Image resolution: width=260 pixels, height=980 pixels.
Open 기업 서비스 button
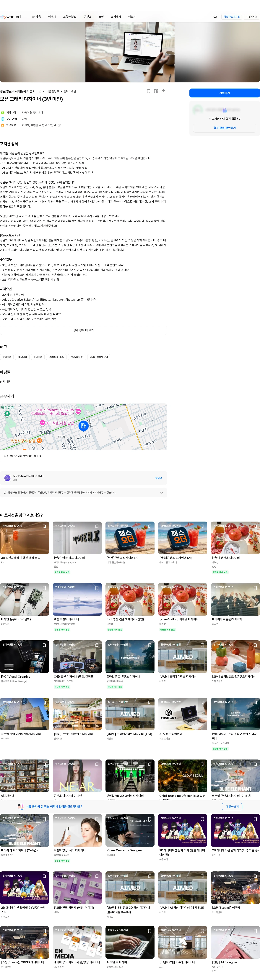click(x=252, y=17)
